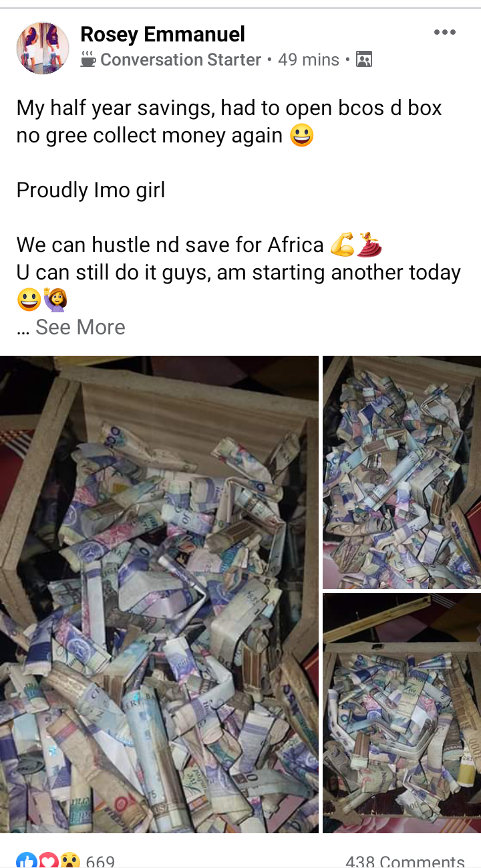Tap the red heart Love reaction icon
481x868 pixels.
(48, 860)
